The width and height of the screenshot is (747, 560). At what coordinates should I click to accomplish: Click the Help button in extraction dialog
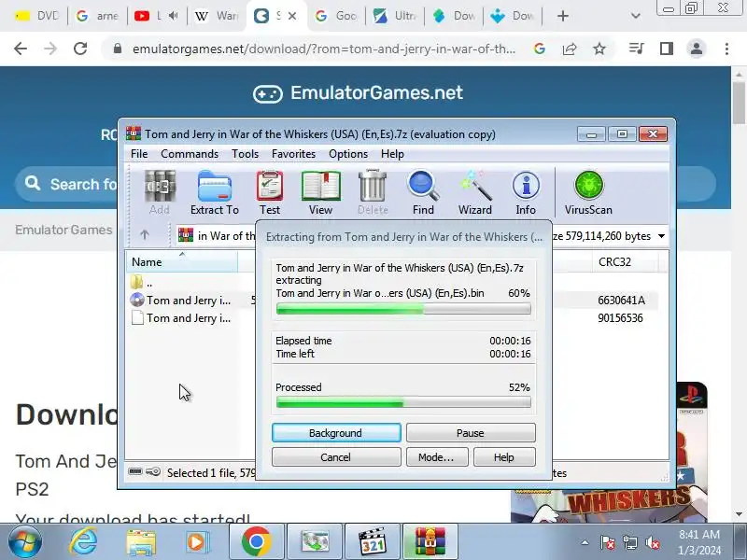(504, 457)
